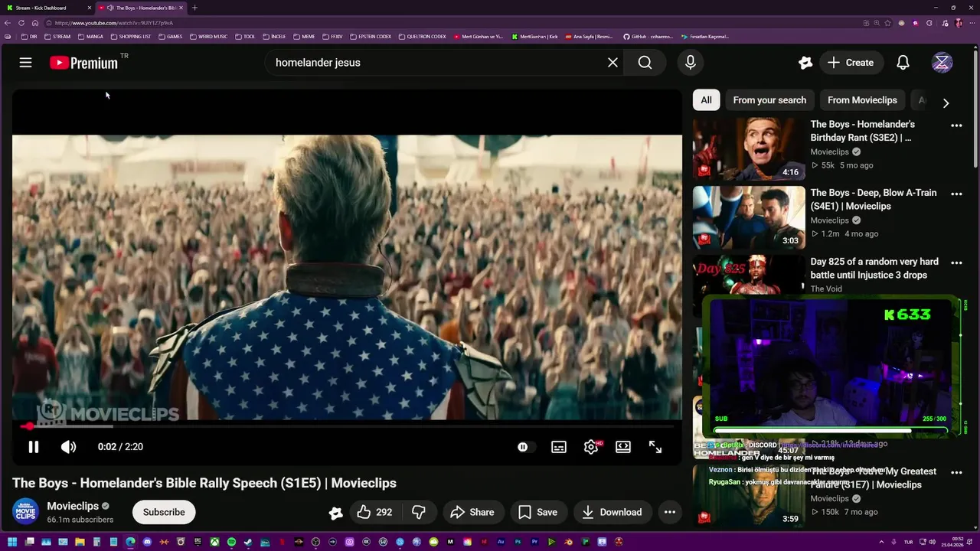Save the video to a playlist

(x=537, y=512)
